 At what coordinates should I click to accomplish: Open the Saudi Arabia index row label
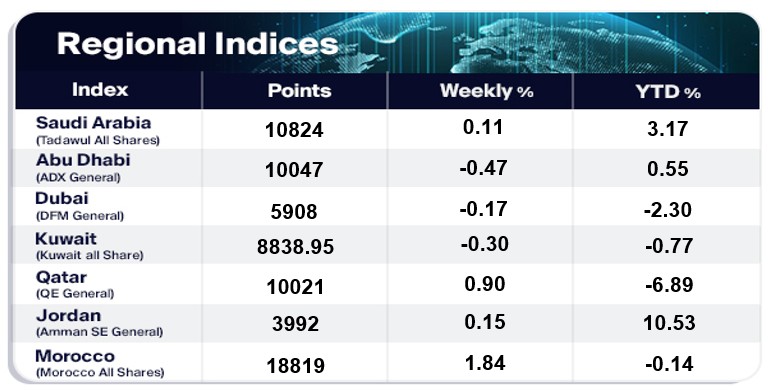pos(98,130)
